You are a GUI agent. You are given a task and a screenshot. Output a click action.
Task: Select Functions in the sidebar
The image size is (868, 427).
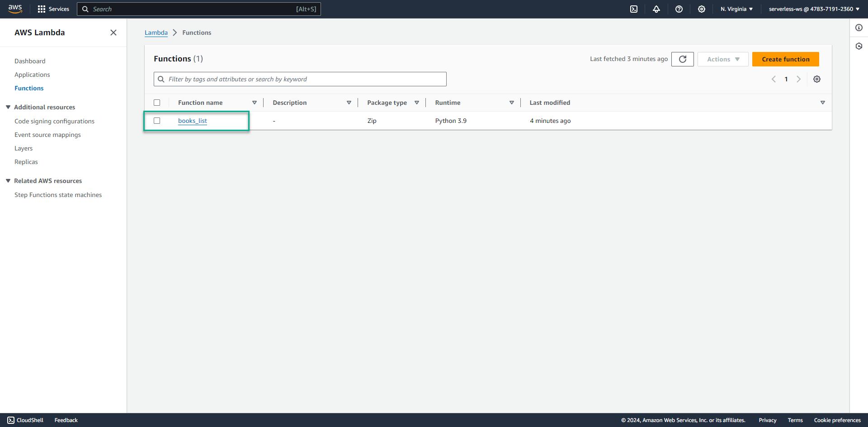tap(29, 88)
